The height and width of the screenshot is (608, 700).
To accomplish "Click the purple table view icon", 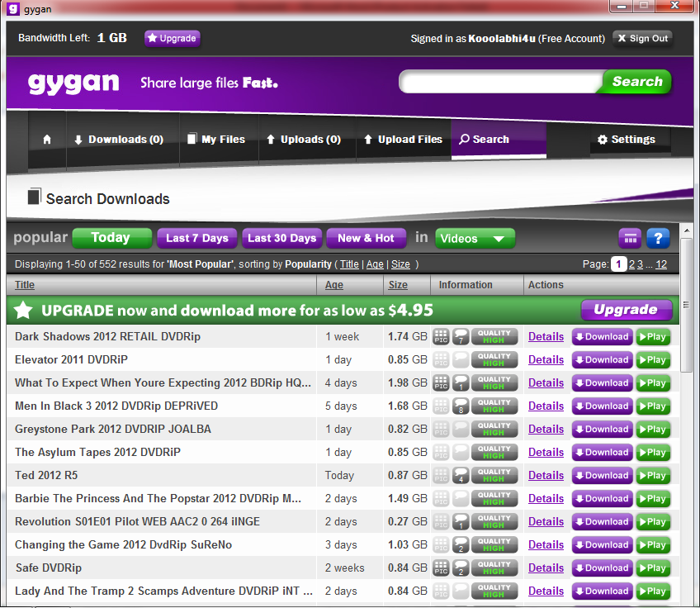I will click(x=630, y=239).
